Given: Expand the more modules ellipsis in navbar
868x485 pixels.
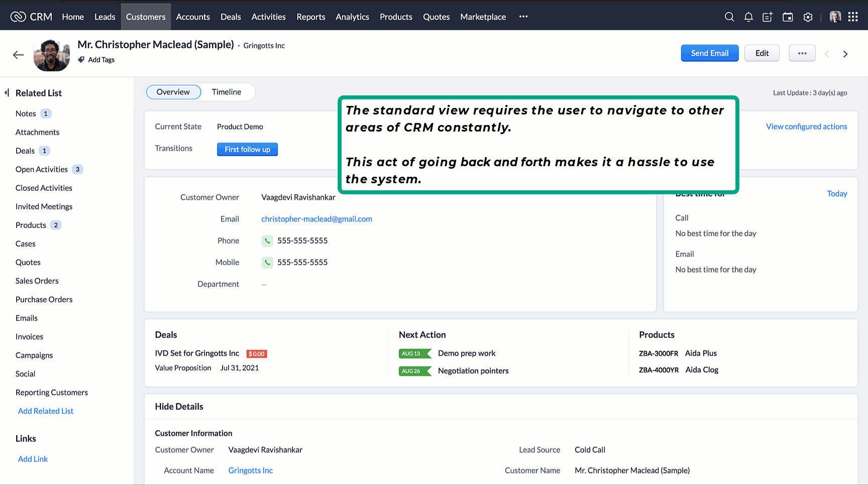Looking at the screenshot, I should 523,17.
